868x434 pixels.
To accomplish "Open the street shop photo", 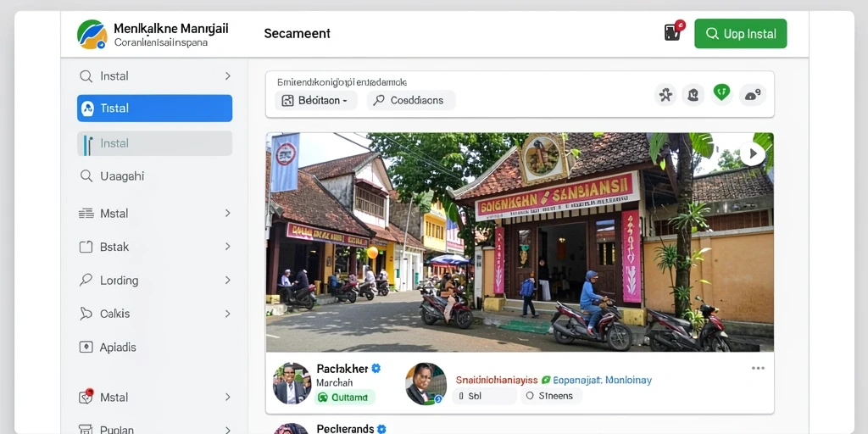I will (x=520, y=242).
